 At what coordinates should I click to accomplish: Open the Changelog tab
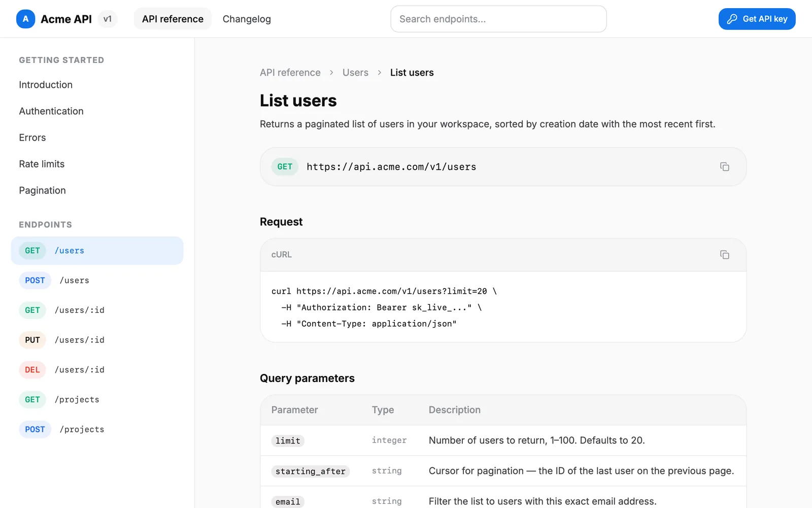247,19
